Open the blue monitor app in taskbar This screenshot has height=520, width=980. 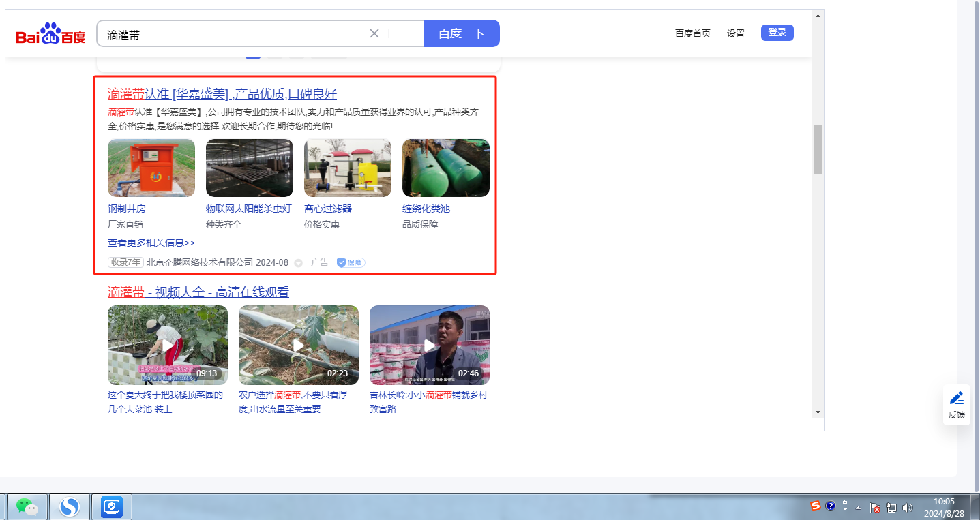click(111, 506)
